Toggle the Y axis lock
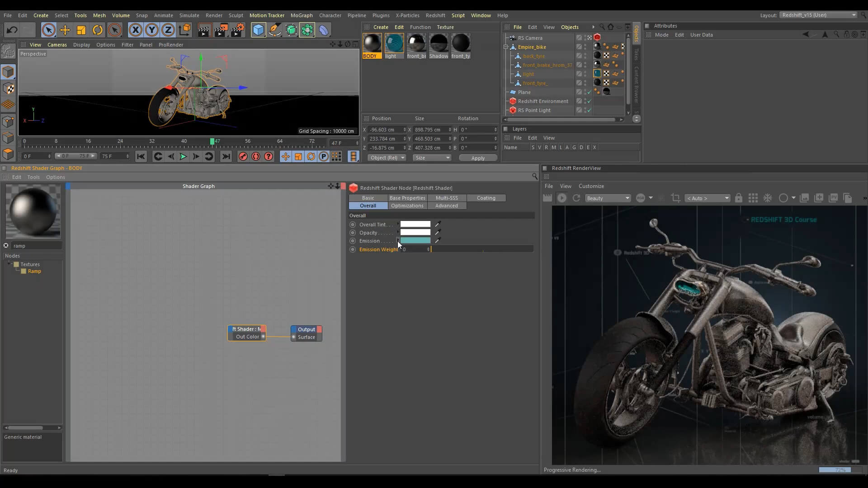868x488 pixels. click(x=152, y=30)
